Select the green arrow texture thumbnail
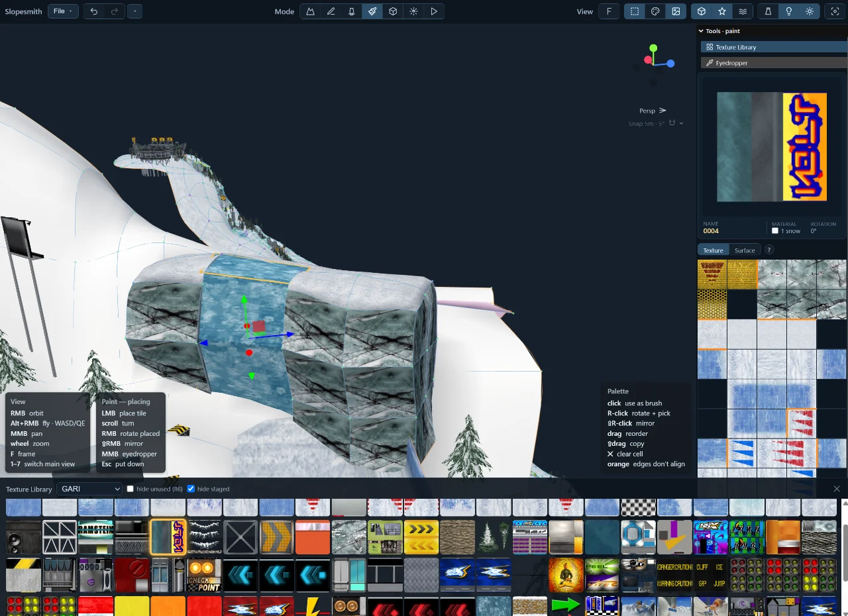Viewport: 848px width, 616px height. (x=565, y=605)
